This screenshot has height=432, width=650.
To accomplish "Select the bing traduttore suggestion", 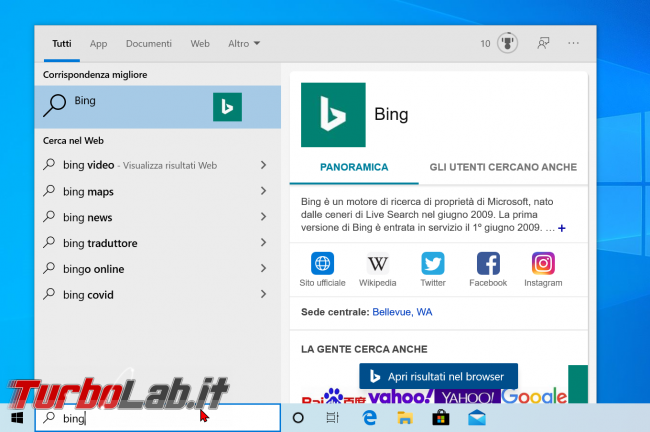I will [158, 243].
